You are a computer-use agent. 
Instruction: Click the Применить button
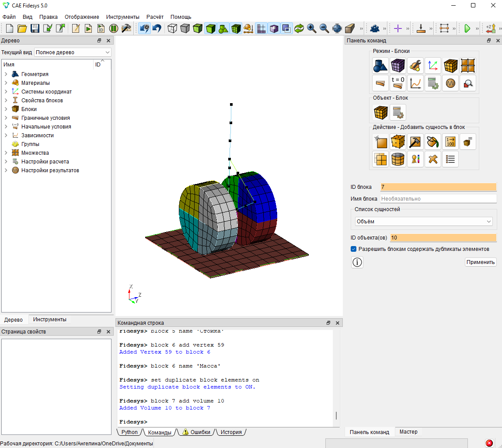481,262
